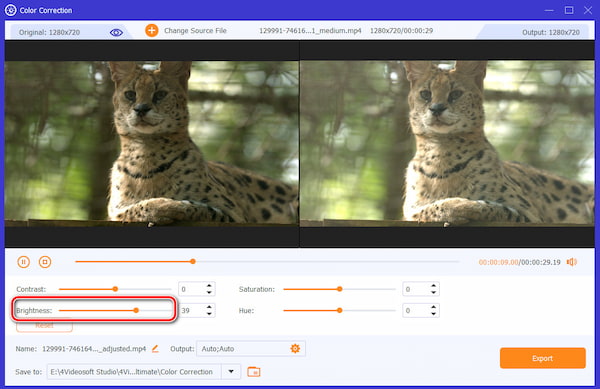The height and width of the screenshot is (389, 600).
Task: Click the Reset button
Action: [44, 326]
